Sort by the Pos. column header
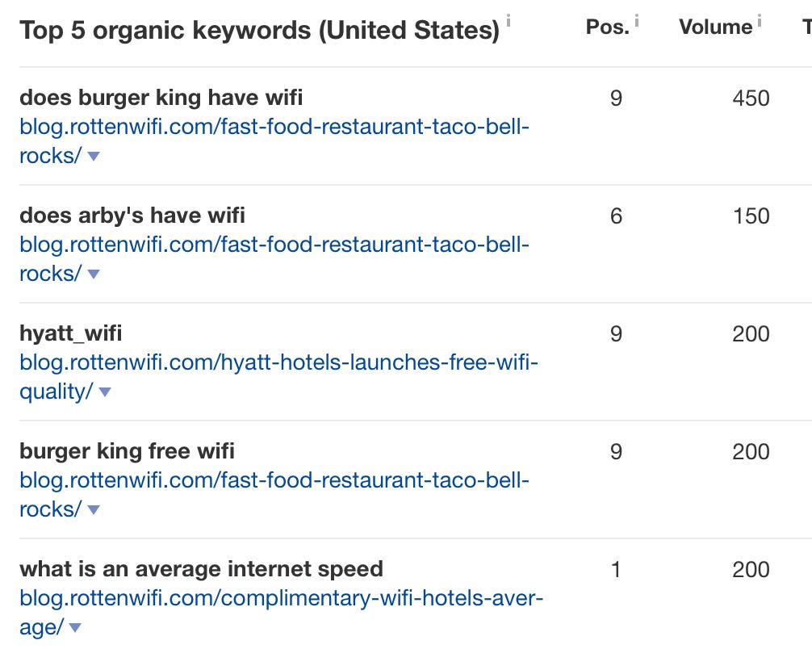 607,27
